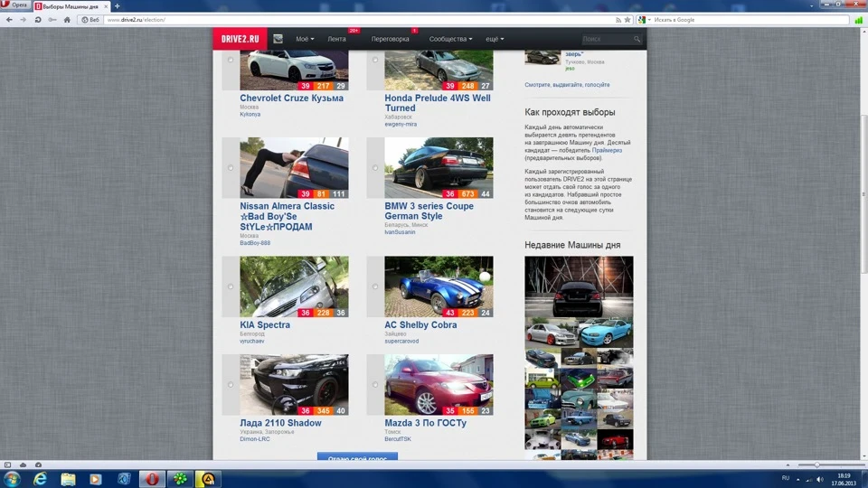Click the RU language indicator in tray
Viewport: 868px width, 488px height.
[x=786, y=479]
